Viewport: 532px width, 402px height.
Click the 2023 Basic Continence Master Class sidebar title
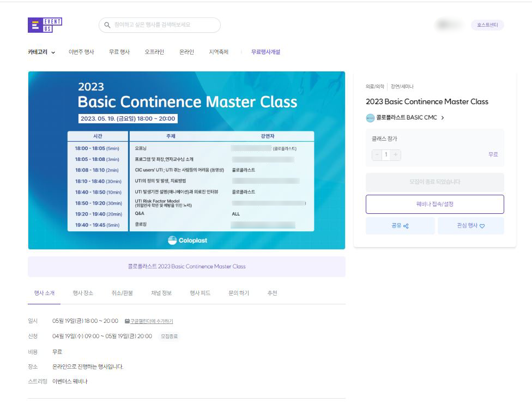point(427,101)
